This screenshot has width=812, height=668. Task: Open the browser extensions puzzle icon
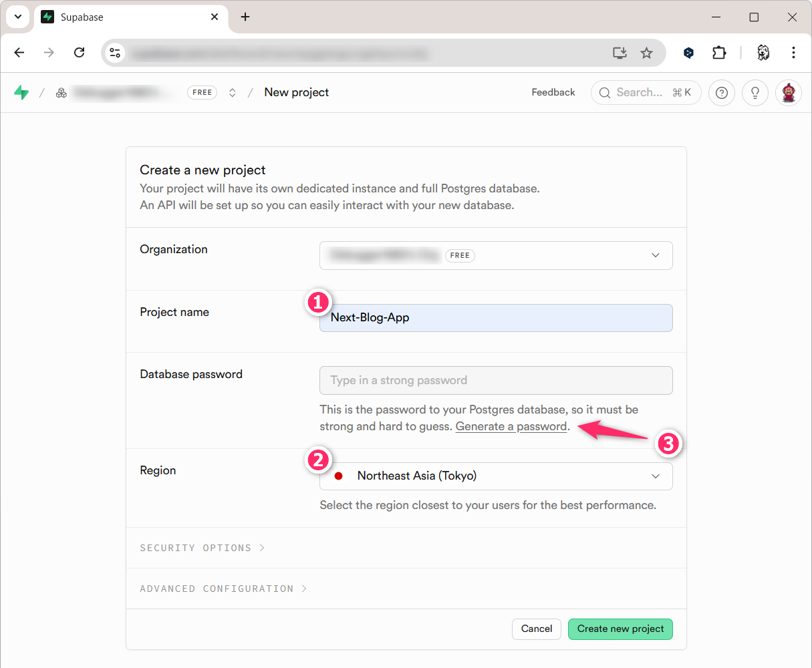click(x=719, y=53)
